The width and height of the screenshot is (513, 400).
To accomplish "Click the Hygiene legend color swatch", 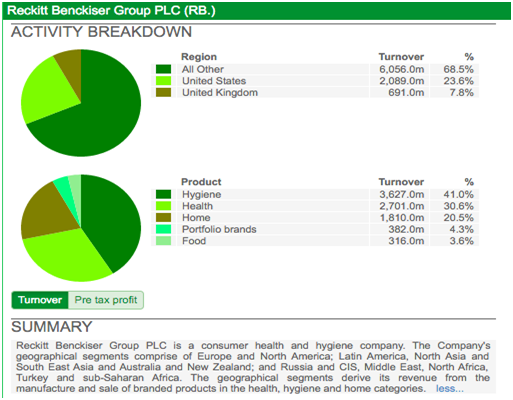I will tap(163, 194).
